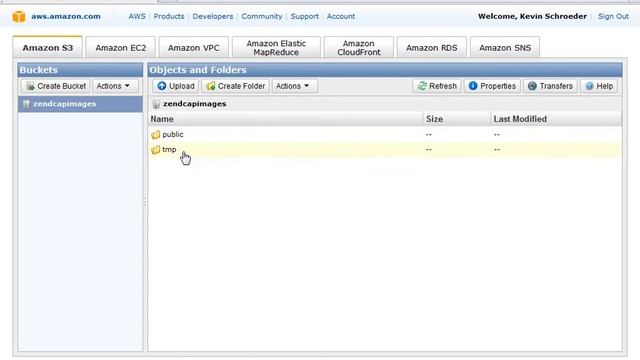Screen dimensions: 640x360
Task: Switch to the Amazon SNS tab
Action: click(505, 47)
